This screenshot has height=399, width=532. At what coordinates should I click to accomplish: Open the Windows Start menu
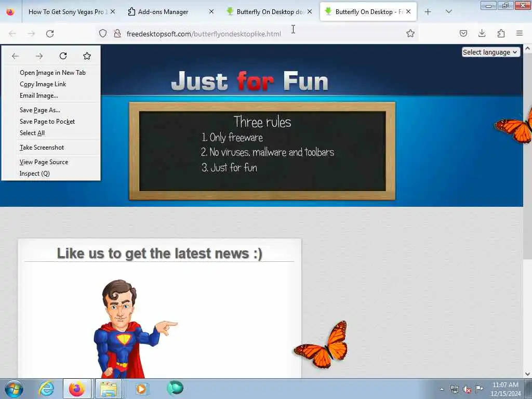point(14,389)
